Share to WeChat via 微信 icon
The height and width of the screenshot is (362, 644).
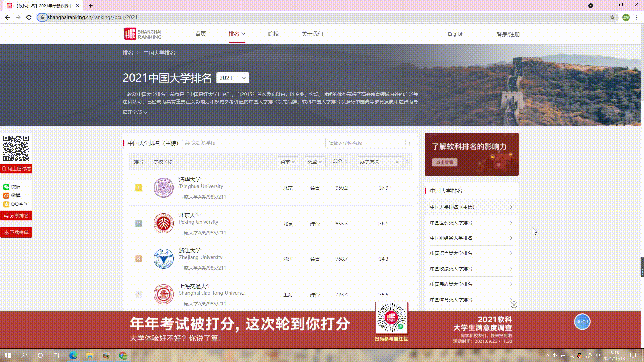tap(6, 187)
